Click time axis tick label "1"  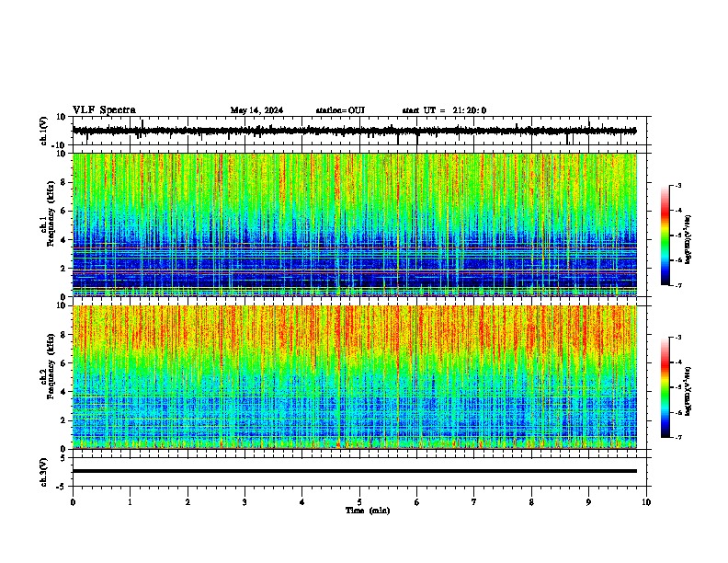pos(130,502)
